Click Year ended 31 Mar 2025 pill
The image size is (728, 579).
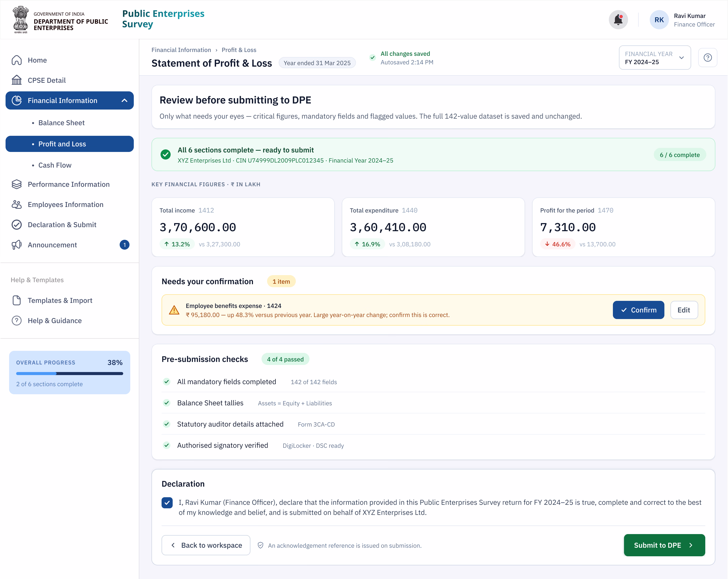click(317, 63)
